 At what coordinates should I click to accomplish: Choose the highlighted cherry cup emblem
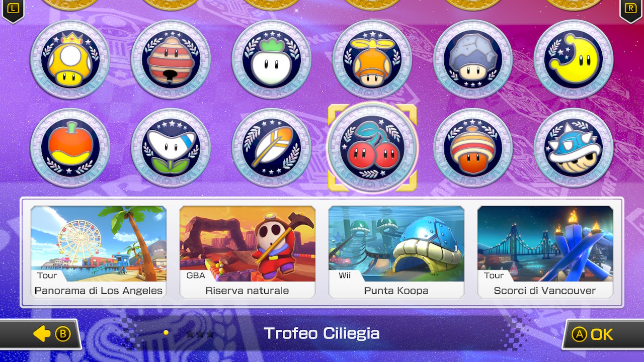pos(372,148)
